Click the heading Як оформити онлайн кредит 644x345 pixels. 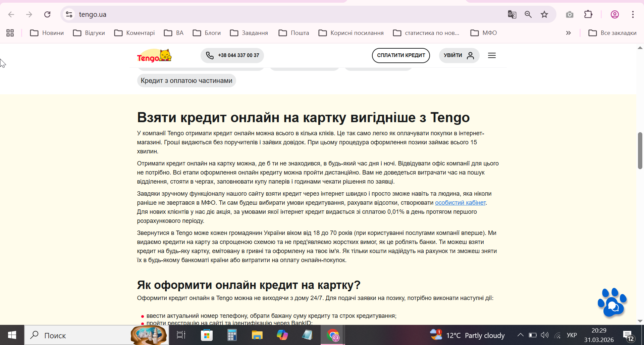point(249,285)
